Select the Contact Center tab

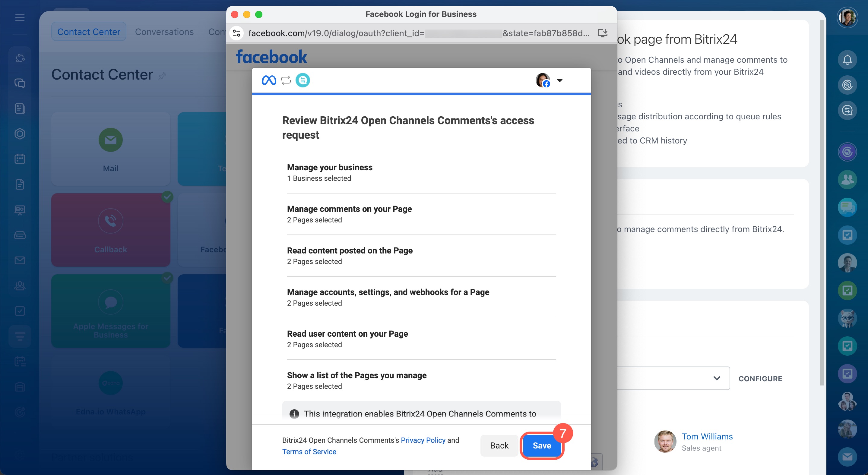(x=89, y=32)
